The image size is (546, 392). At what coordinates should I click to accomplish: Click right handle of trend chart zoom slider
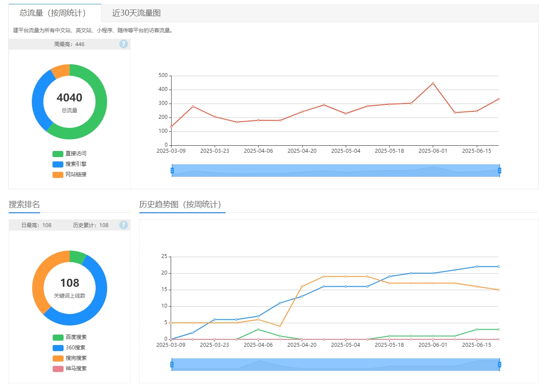499,365
